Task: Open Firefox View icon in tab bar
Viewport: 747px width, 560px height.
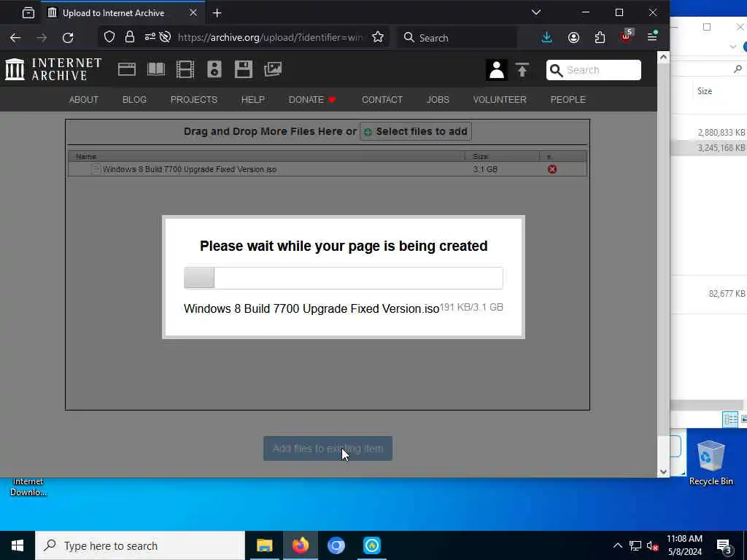Action: tap(28, 13)
